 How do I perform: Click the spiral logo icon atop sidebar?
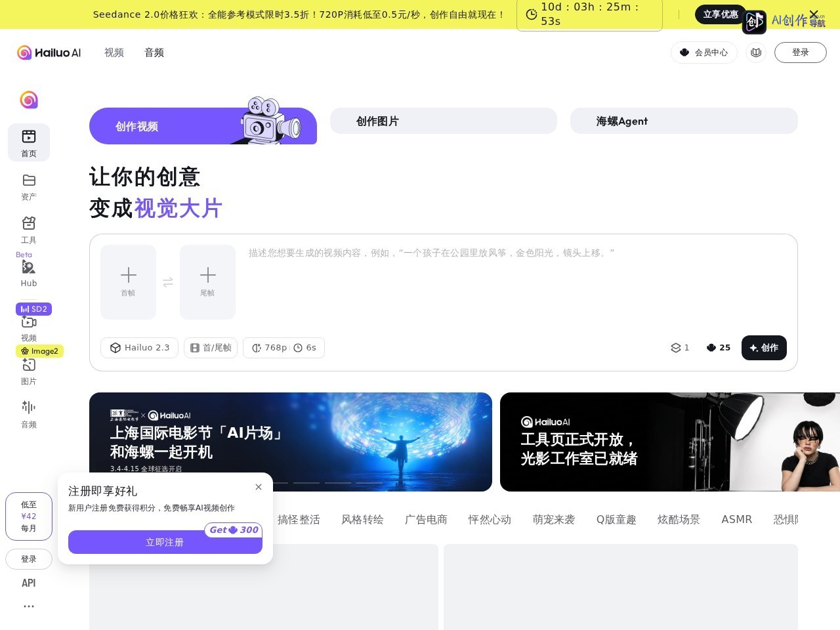pyautogui.click(x=29, y=100)
